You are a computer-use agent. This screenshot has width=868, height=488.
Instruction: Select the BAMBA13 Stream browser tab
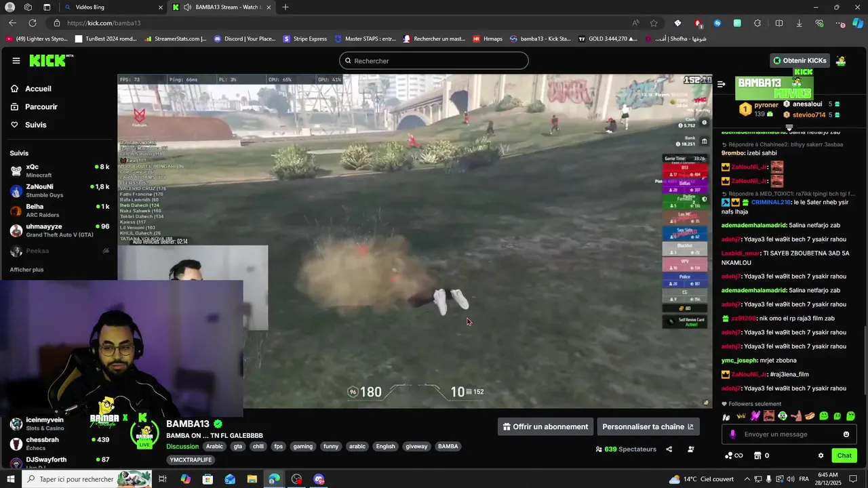(220, 7)
